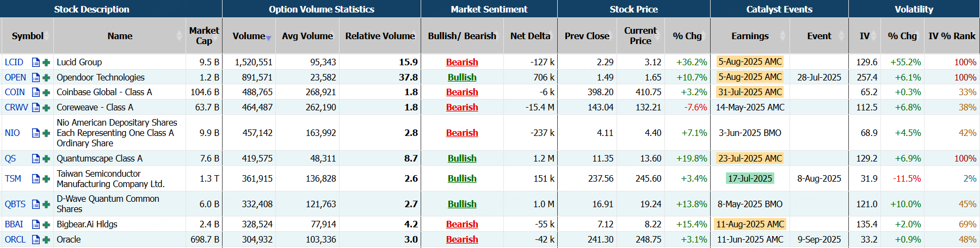Sort by Relative Volume header

coord(380,36)
